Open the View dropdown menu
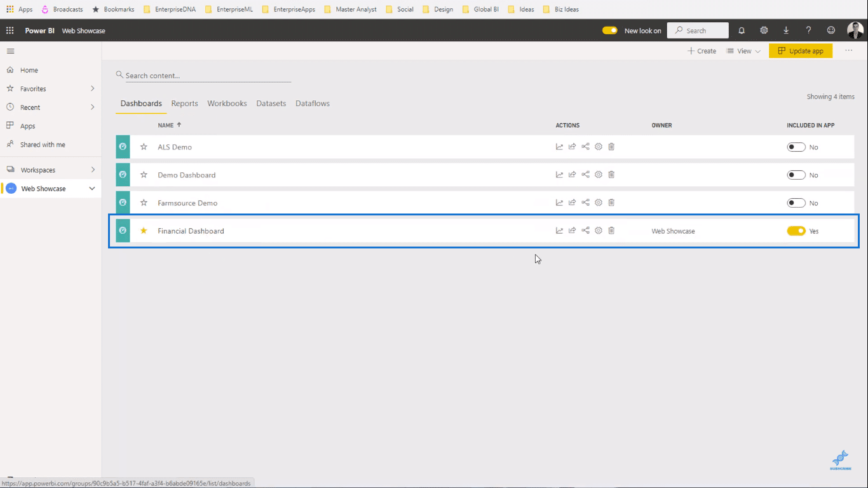The width and height of the screenshot is (868, 488). pyautogui.click(x=743, y=51)
